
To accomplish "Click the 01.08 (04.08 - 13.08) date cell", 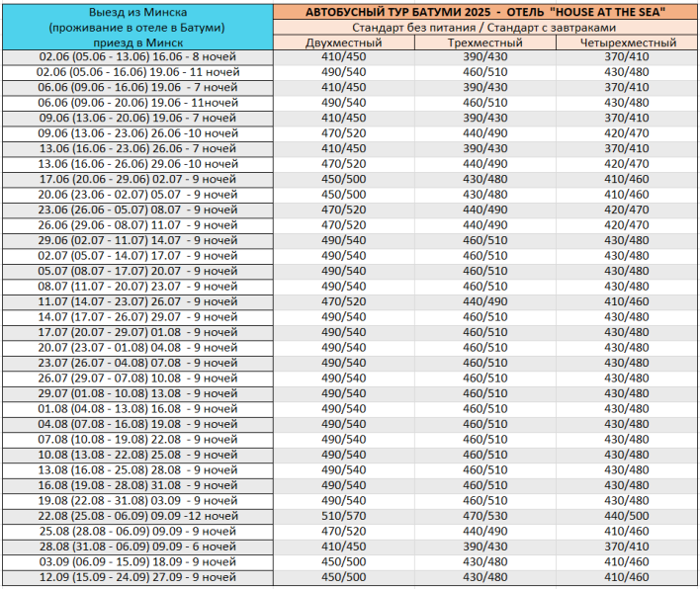I will [137, 408].
